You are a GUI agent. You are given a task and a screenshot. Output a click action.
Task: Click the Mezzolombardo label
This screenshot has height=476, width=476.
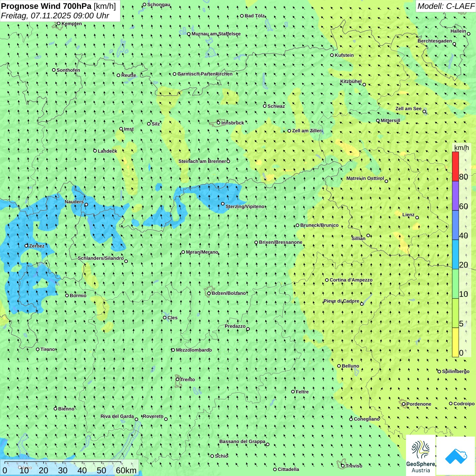click(194, 350)
